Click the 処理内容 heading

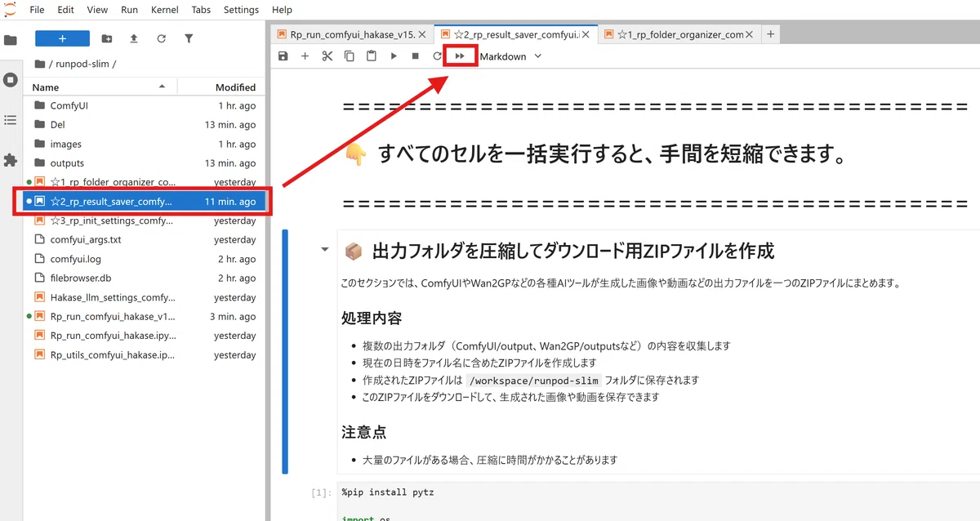coord(371,318)
